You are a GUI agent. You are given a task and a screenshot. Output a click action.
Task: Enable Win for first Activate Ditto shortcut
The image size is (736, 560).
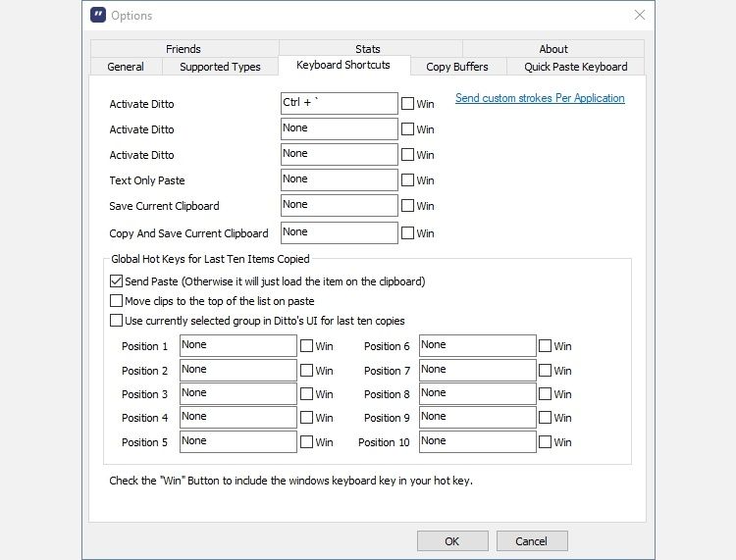coord(407,104)
